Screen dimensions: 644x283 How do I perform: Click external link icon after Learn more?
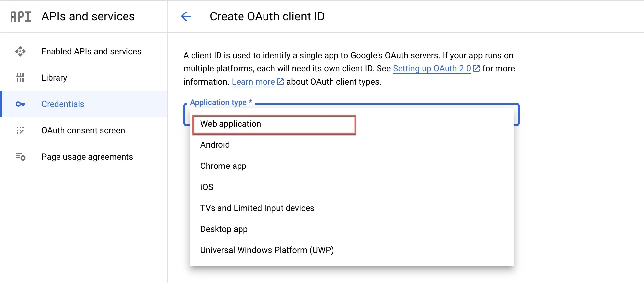[280, 82]
